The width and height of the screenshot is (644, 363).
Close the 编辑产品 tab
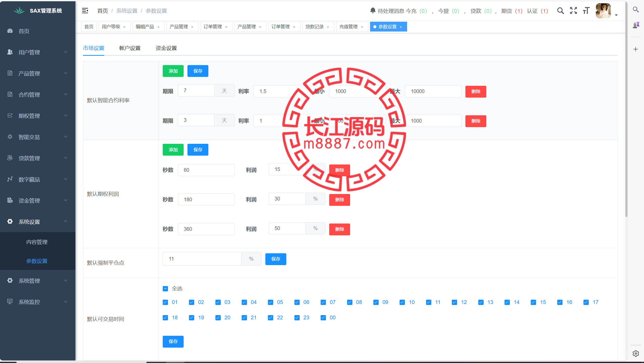point(158,27)
